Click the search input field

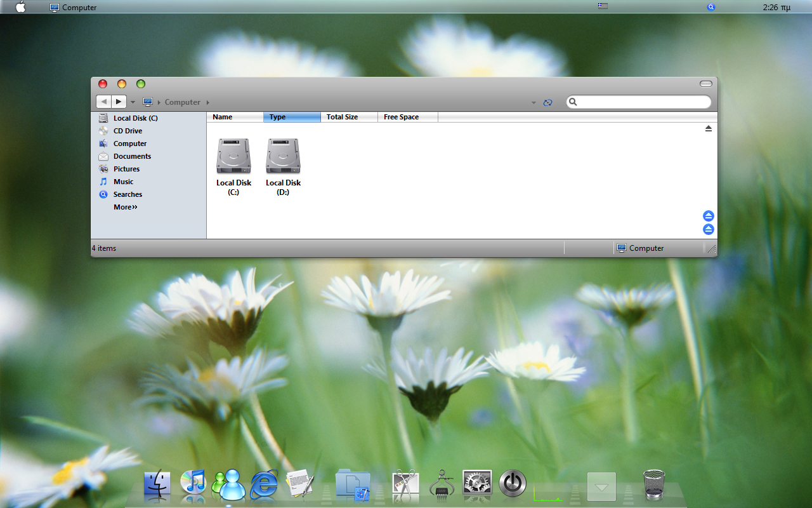[x=639, y=102]
